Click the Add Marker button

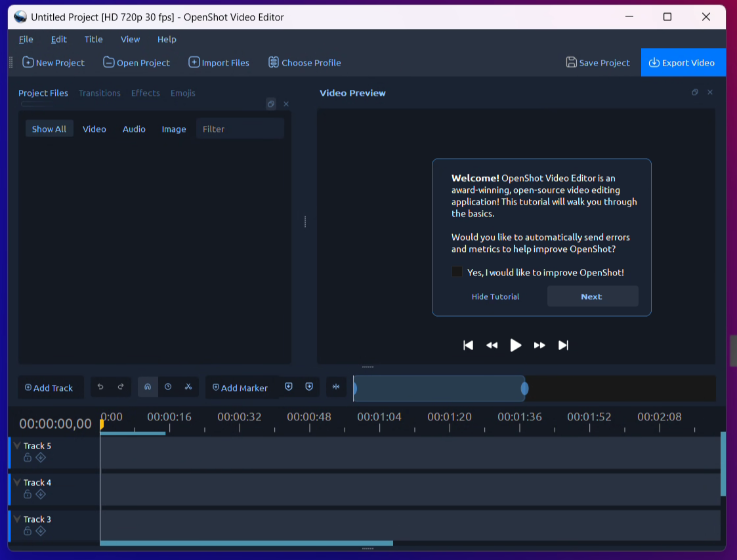click(x=242, y=388)
